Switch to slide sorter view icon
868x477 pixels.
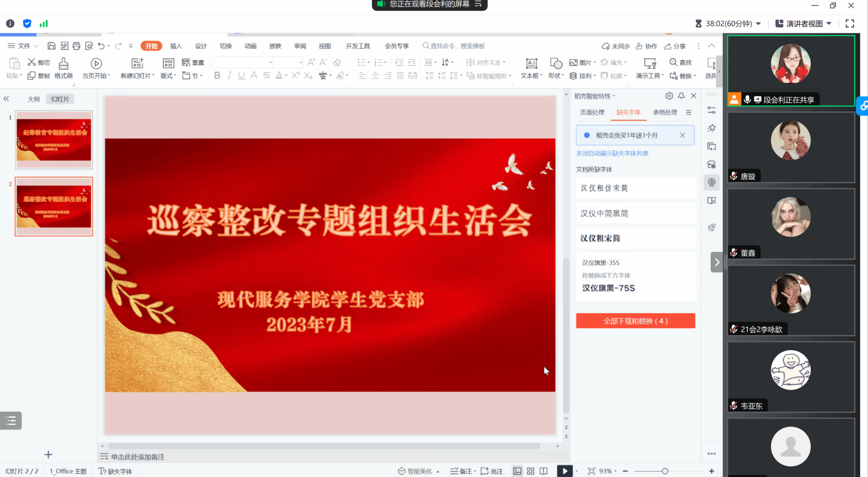[531, 471]
